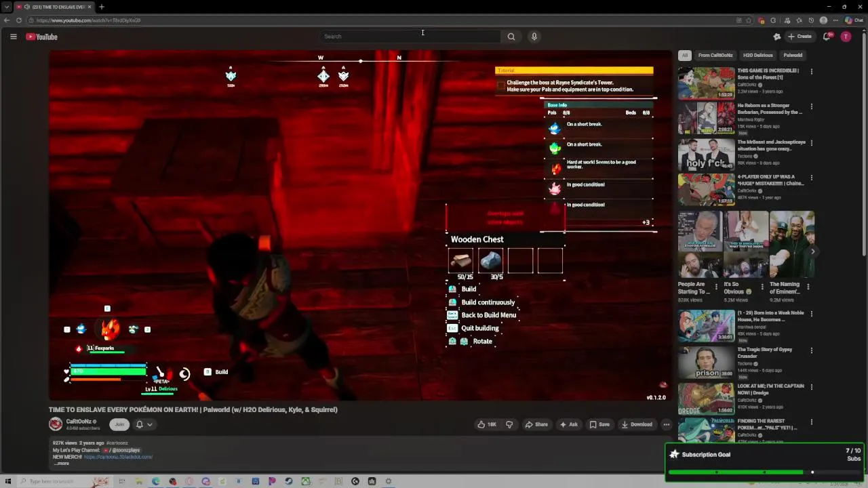Image resolution: width=868 pixels, height=488 pixels.
Task: Open Edge browser from the taskbar
Action: pos(156,481)
